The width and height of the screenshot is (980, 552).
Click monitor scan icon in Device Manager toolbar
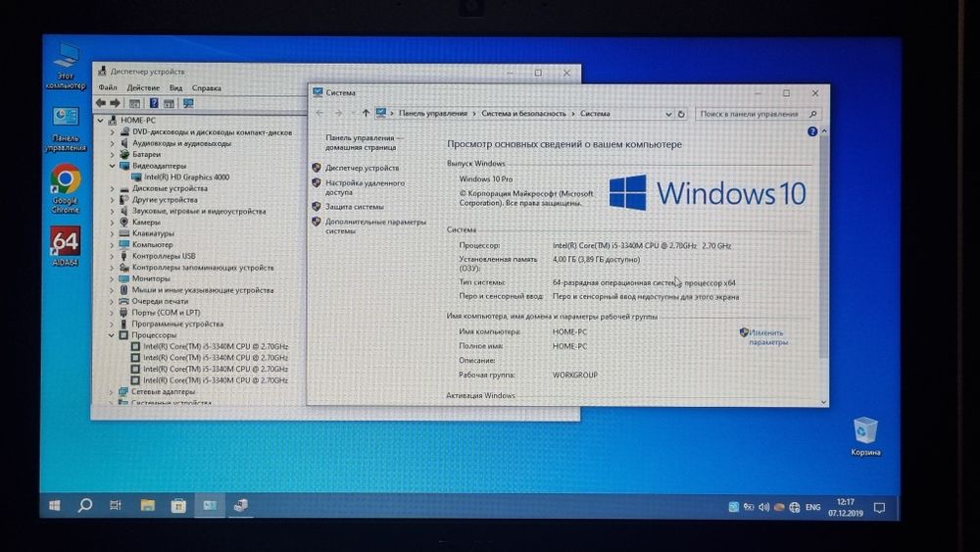(x=188, y=103)
